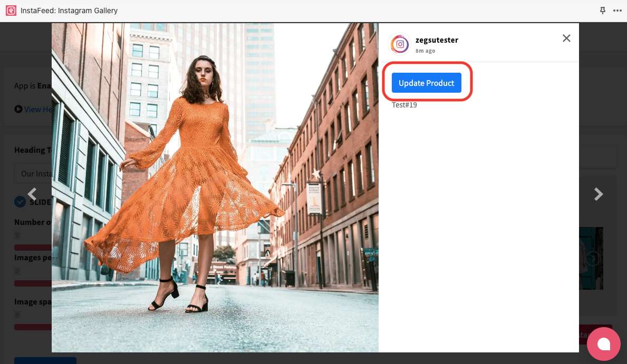The height and width of the screenshot is (364, 627).
Task: Click the Instagram profile avatar icon
Action: (400, 45)
